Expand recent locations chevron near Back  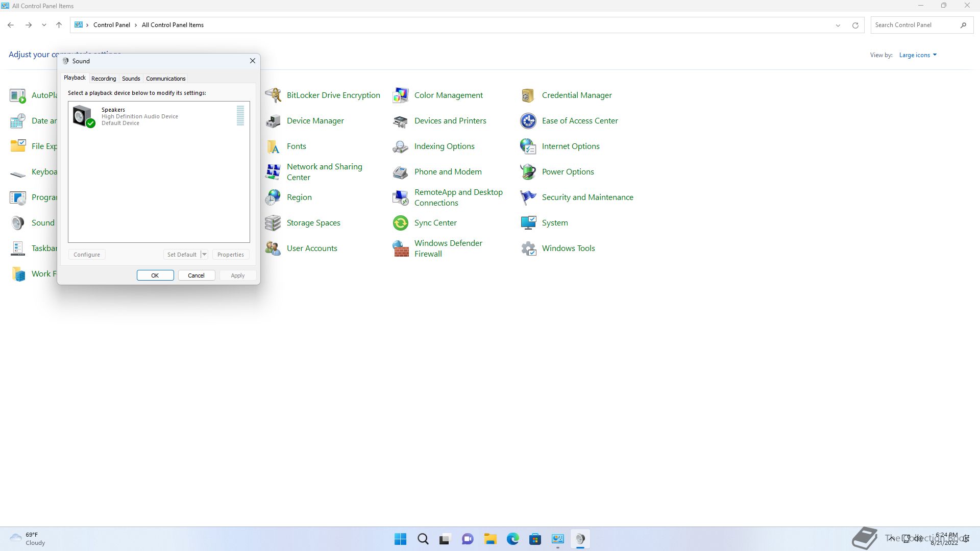click(x=44, y=25)
